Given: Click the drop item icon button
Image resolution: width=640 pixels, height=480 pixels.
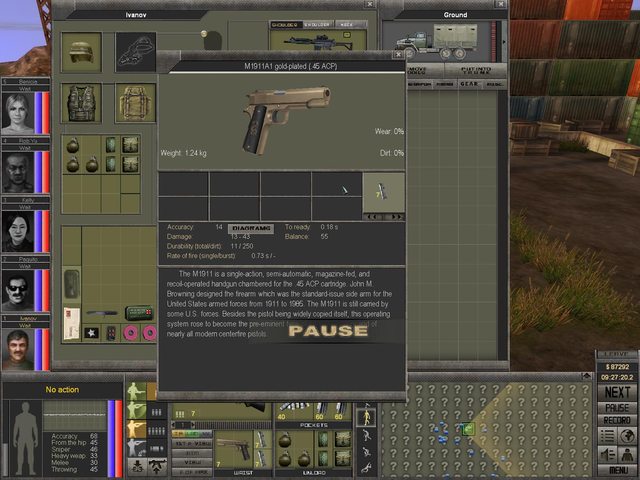Looking at the screenshot, I should pos(137,467).
